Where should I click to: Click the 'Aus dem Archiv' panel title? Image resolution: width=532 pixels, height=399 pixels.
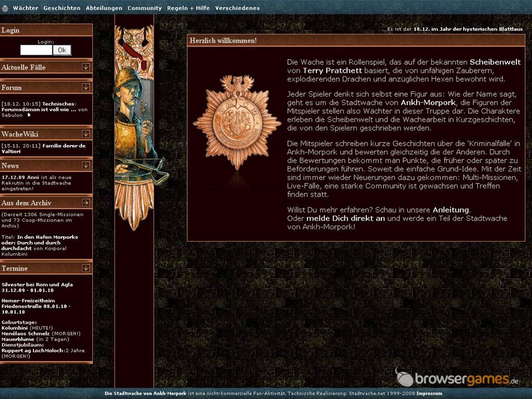click(x=26, y=203)
